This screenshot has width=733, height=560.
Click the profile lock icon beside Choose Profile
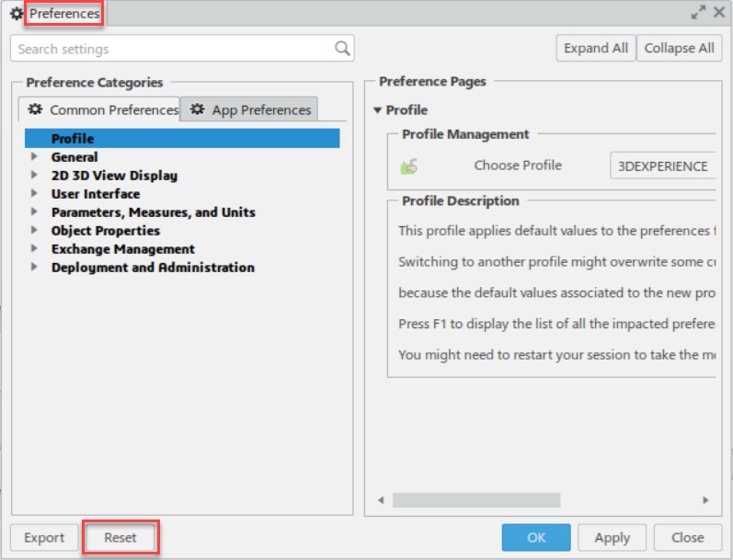tap(409, 166)
